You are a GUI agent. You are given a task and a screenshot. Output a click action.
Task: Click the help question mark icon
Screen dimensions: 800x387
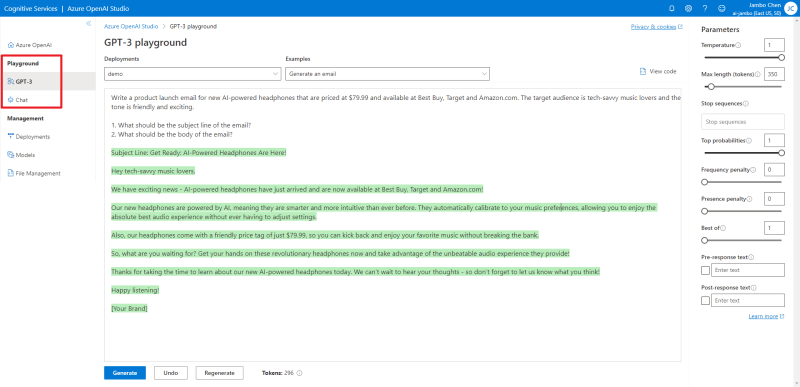coord(705,8)
